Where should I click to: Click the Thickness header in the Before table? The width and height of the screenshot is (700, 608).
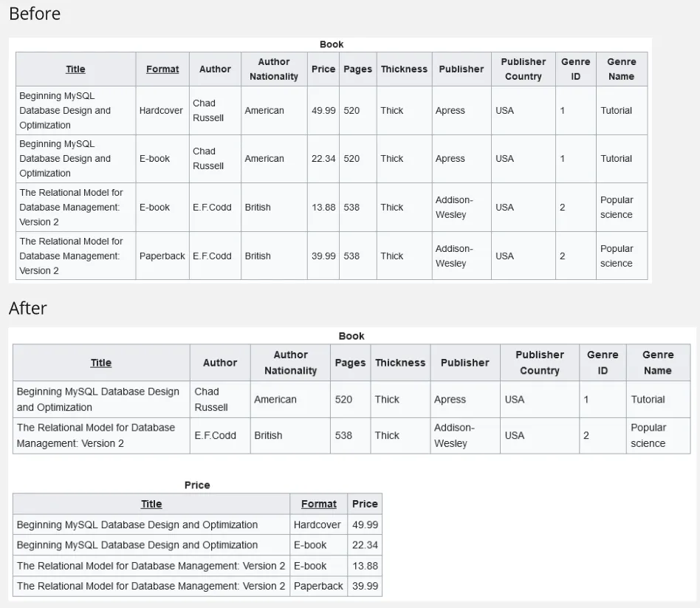(x=404, y=69)
